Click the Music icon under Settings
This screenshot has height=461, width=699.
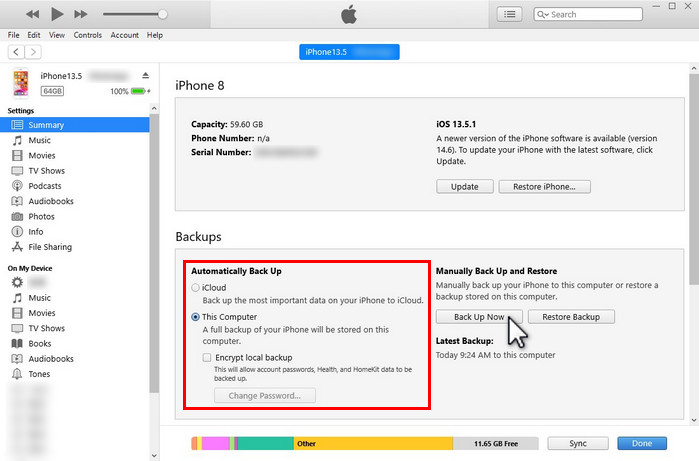coord(17,140)
